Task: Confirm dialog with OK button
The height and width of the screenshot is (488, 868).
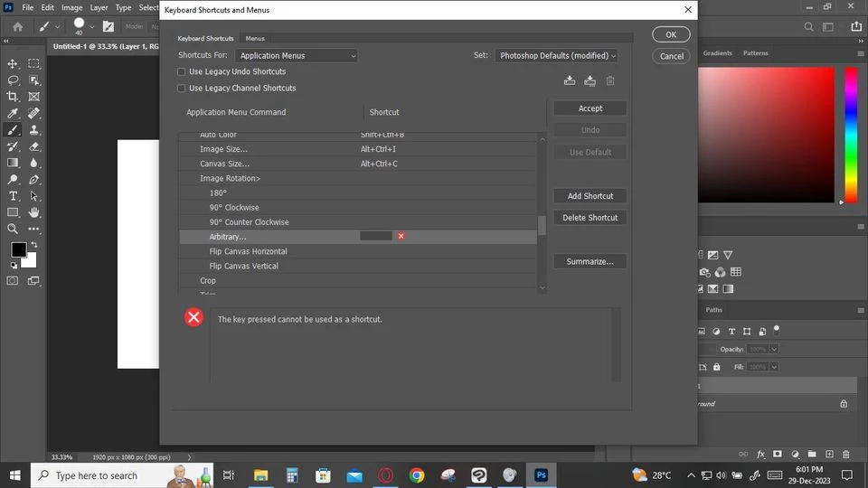Action: click(x=671, y=34)
